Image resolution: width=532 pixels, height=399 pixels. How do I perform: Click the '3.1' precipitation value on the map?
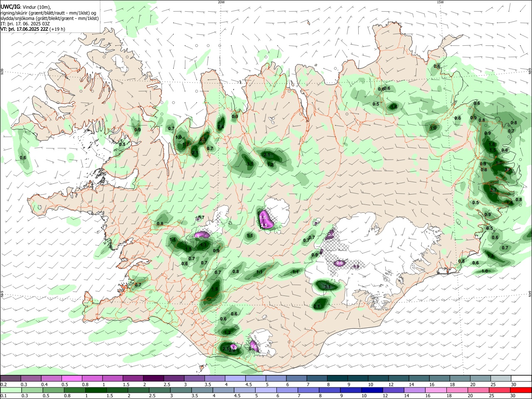(328, 287)
